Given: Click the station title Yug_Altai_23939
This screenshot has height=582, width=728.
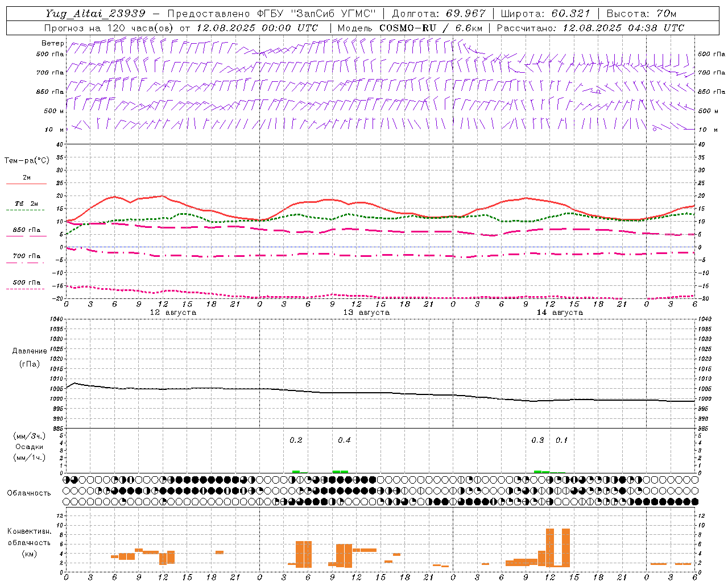Looking at the screenshot, I should coord(96,14).
